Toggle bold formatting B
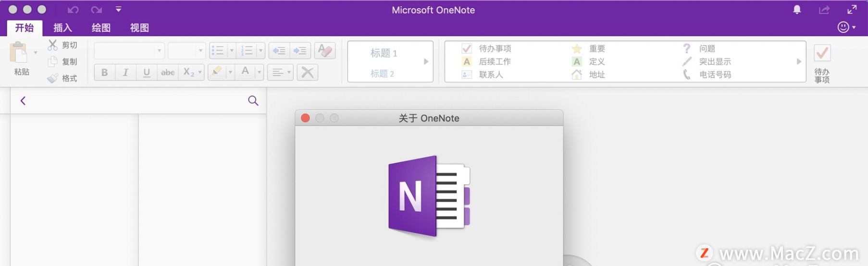This screenshot has height=266, width=868. pyautogui.click(x=104, y=73)
